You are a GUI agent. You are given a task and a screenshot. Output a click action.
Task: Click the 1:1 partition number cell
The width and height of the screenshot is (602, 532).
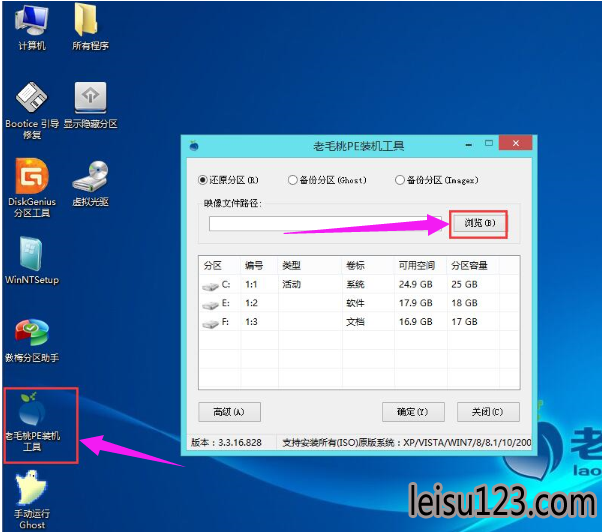[x=251, y=284]
